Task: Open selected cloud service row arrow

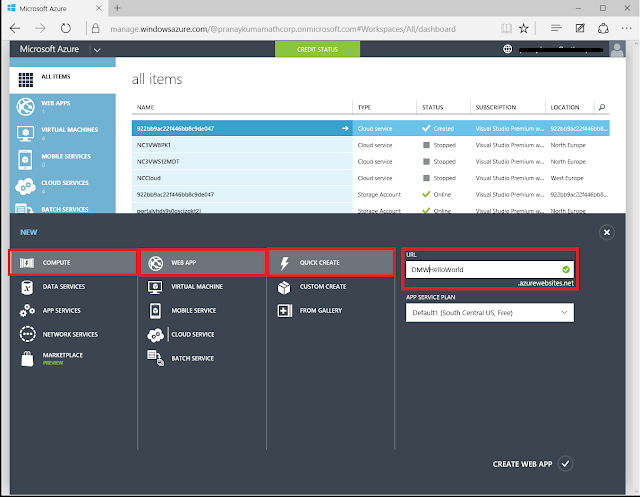Action: point(345,129)
